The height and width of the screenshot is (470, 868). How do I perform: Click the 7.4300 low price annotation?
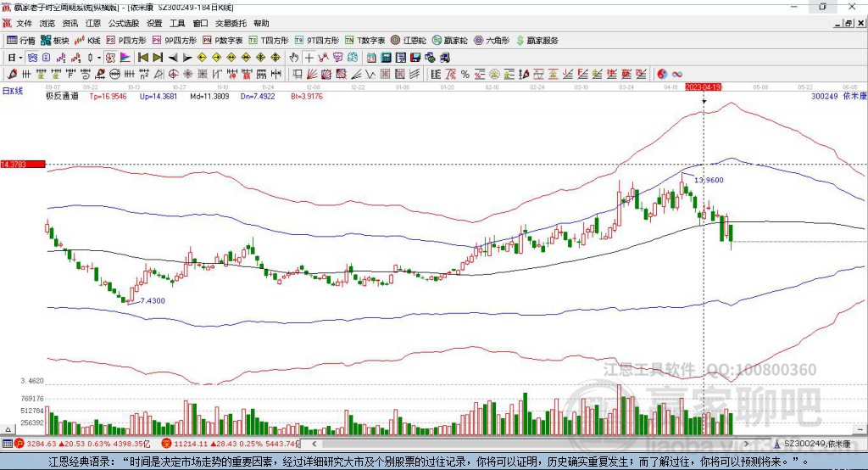[x=153, y=301]
